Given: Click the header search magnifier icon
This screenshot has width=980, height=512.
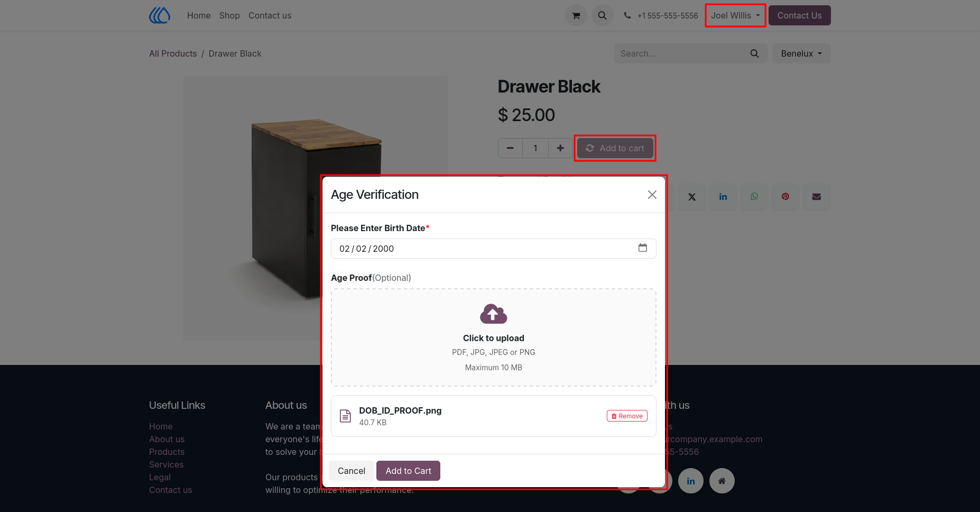Looking at the screenshot, I should tap(602, 16).
